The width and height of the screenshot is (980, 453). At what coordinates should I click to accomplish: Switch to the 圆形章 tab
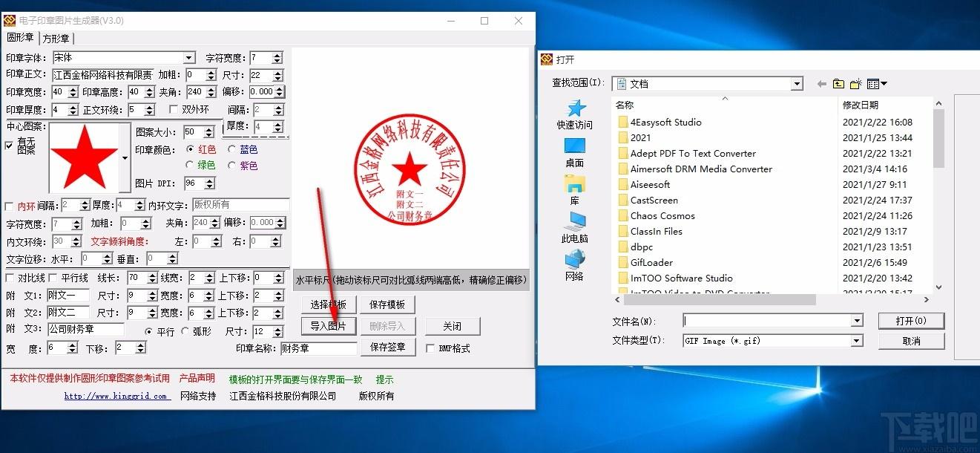[20, 37]
